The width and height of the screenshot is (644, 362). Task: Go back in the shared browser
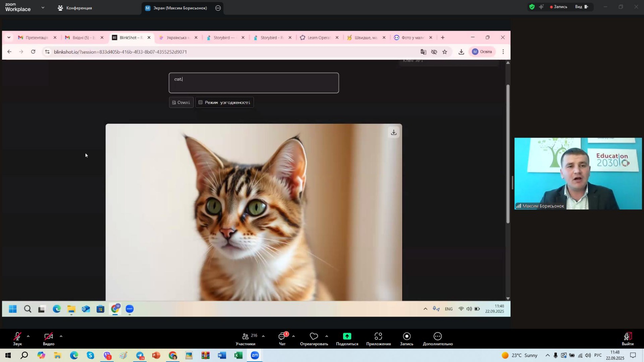[x=9, y=52]
